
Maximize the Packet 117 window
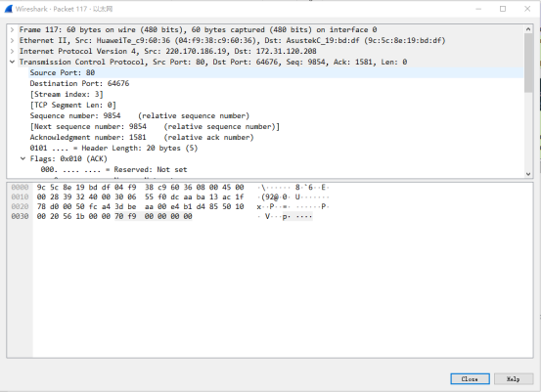point(503,9)
